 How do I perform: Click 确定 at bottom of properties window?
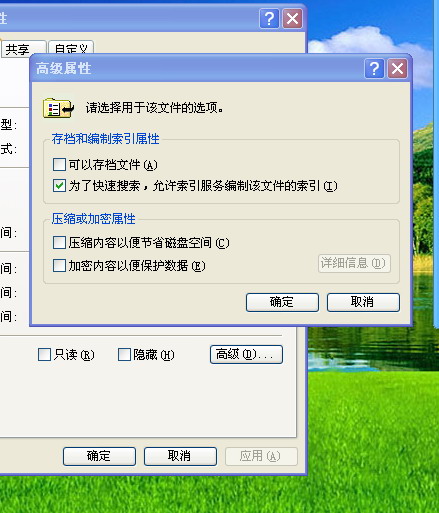(99, 456)
